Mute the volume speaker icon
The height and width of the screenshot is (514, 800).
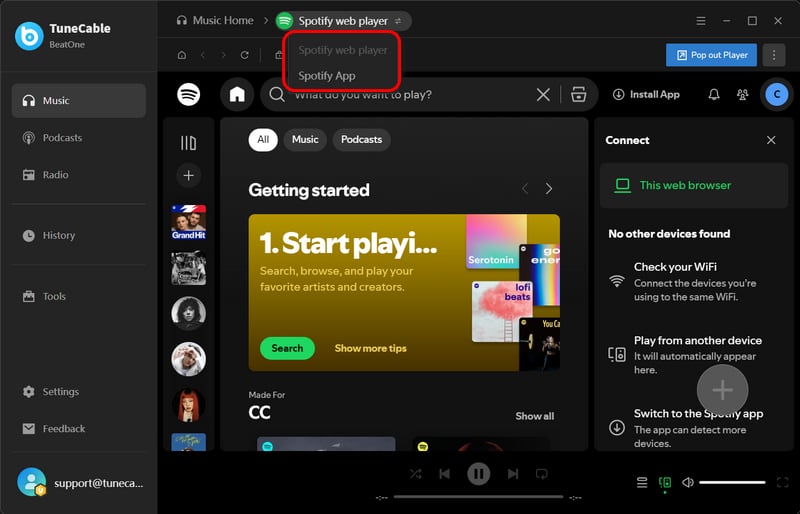pyautogui.click(x=688, y=482)
